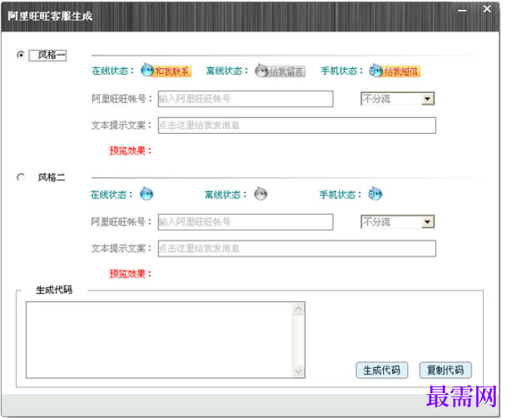
Task: Click the 给我短信 mobile status icon
Action: 394,70
